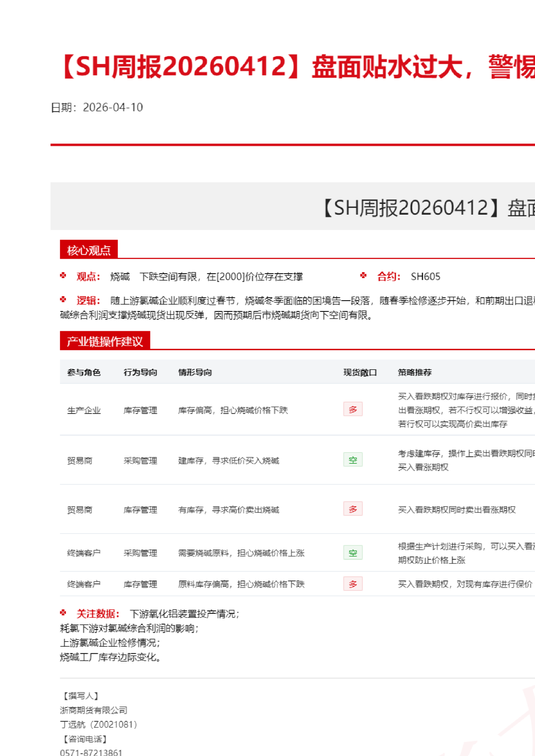Click the red bullet icon before 逻辑
The image size is (535, 756).
click(63, 299)
